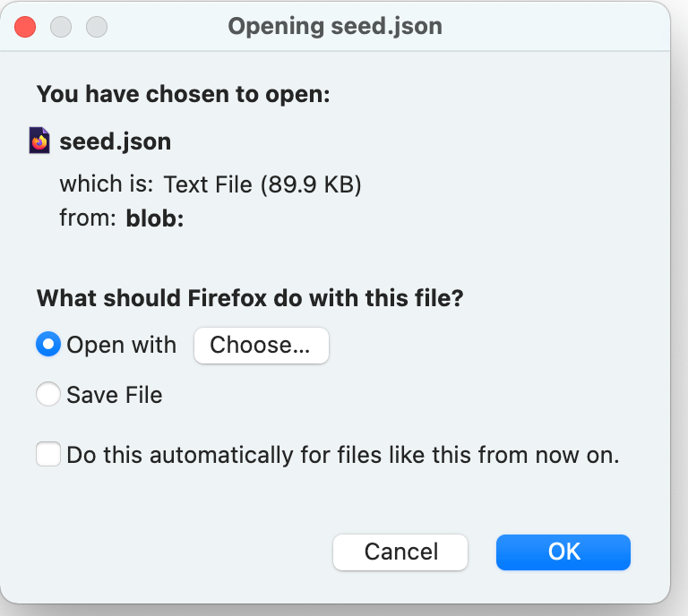Open the Choose... application picker

tap(261, 346)
